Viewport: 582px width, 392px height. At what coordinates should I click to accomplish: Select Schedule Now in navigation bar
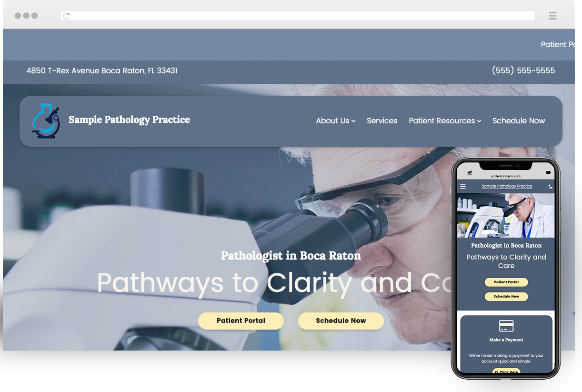pyautogui.click(x=519, y=121)
